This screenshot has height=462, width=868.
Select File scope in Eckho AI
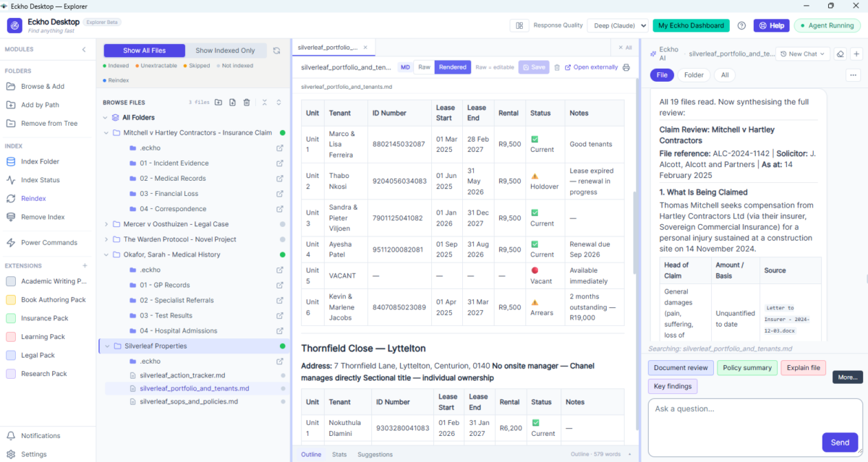[x=662, y=74]
